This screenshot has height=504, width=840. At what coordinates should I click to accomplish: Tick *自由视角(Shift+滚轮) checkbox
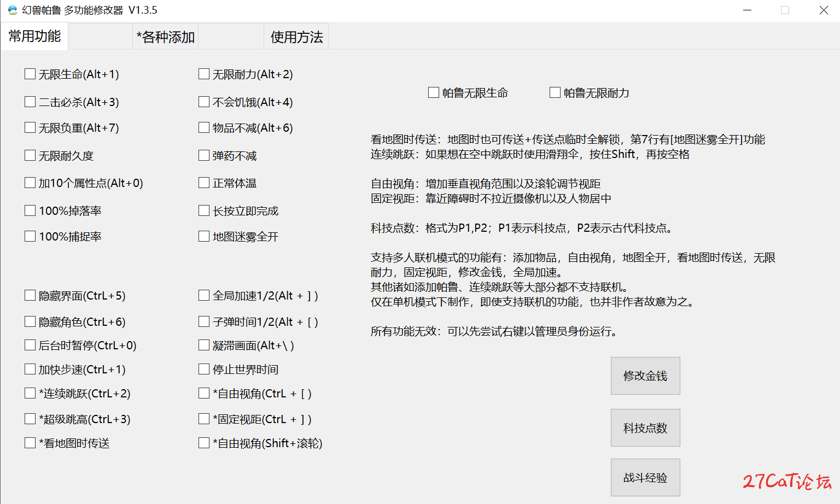tap(204, 443)
